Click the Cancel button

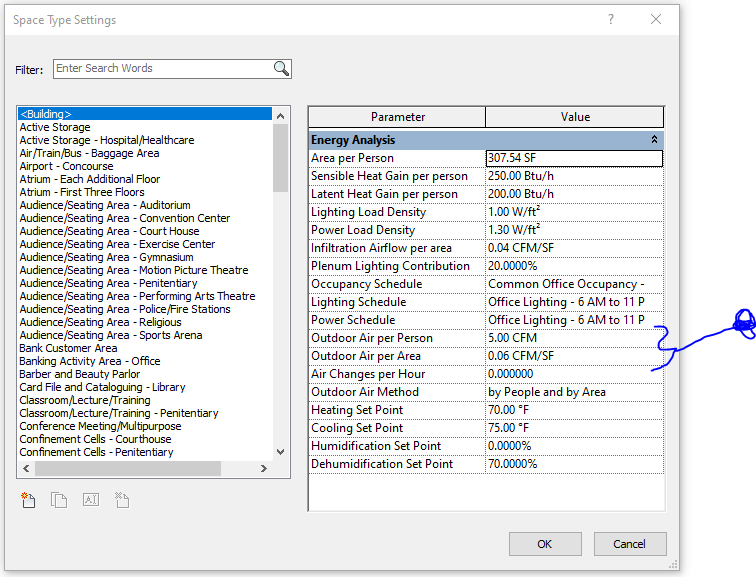pos(630,544)
